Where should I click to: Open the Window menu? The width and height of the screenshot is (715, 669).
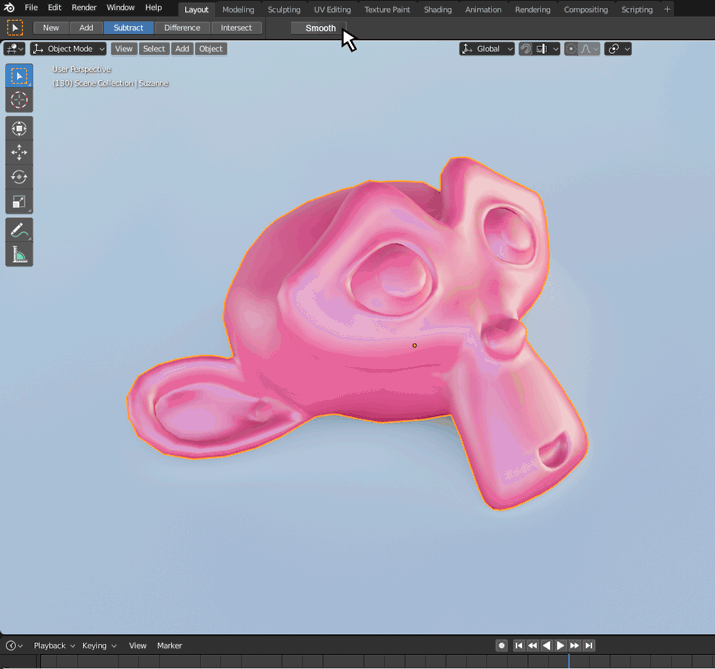120,8
